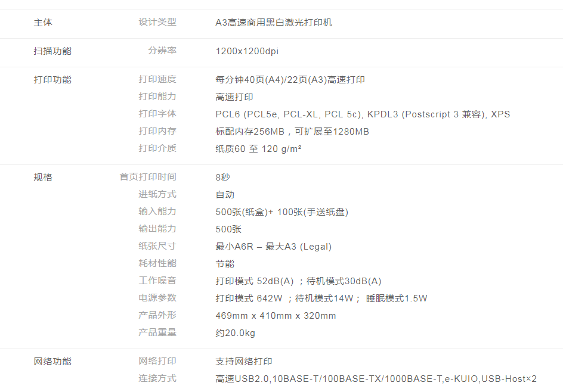Click the 设计类型 label
This screenshot has width=563, height=392.
point(157,22)
